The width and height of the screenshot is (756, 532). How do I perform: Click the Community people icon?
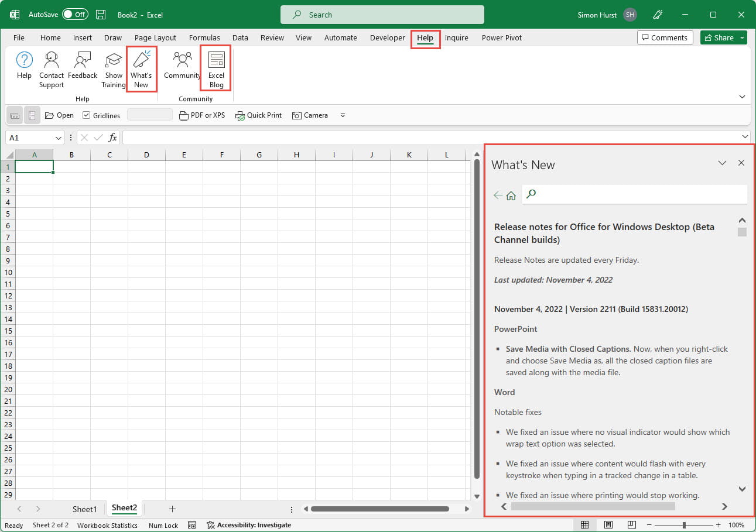[182, 60]
